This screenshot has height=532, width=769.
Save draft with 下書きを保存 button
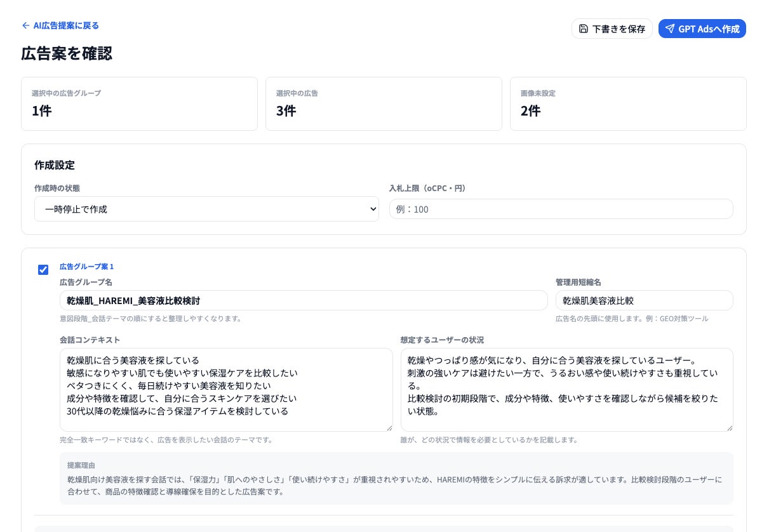[x=612, y=29]
